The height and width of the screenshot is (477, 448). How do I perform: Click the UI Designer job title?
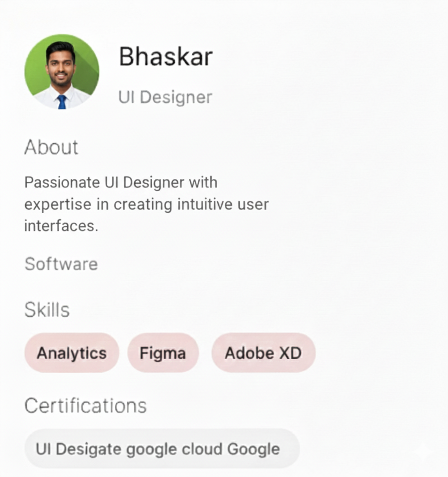pyautogui.click(x=165, y=97)
